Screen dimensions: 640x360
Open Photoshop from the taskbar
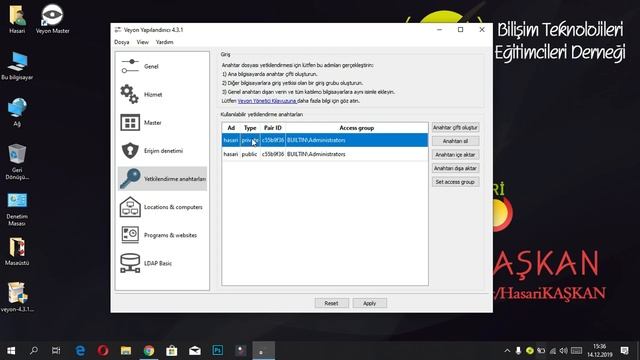[218, 351]
